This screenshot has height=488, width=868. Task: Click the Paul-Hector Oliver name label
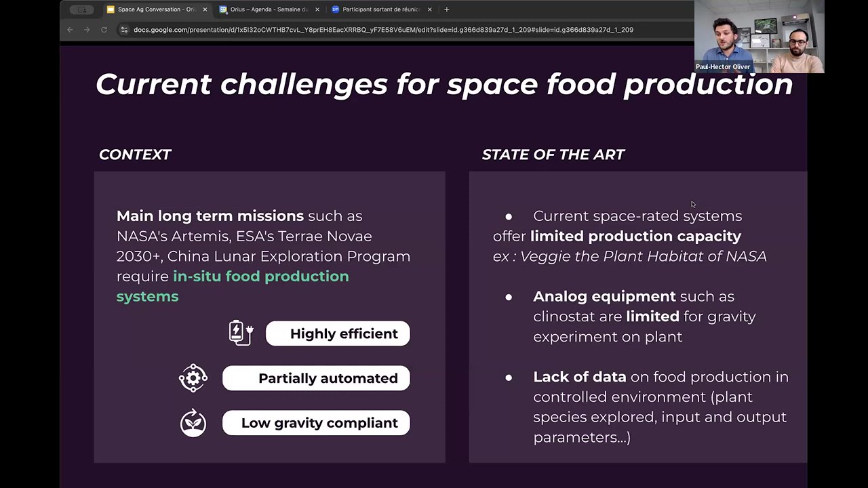723,67
